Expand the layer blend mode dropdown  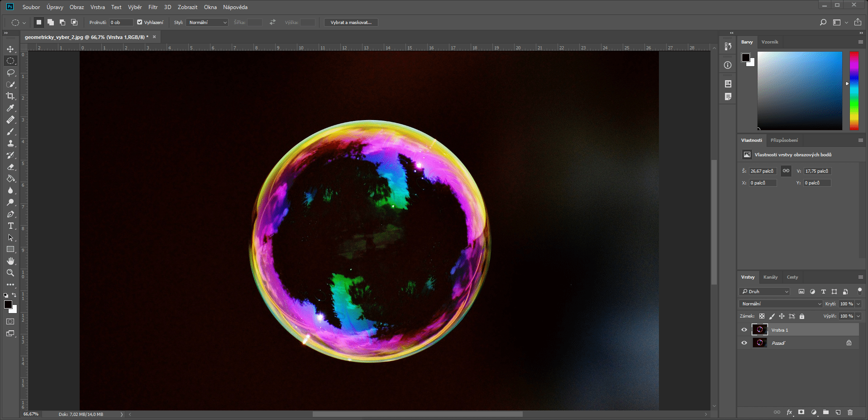coord(781,304)
